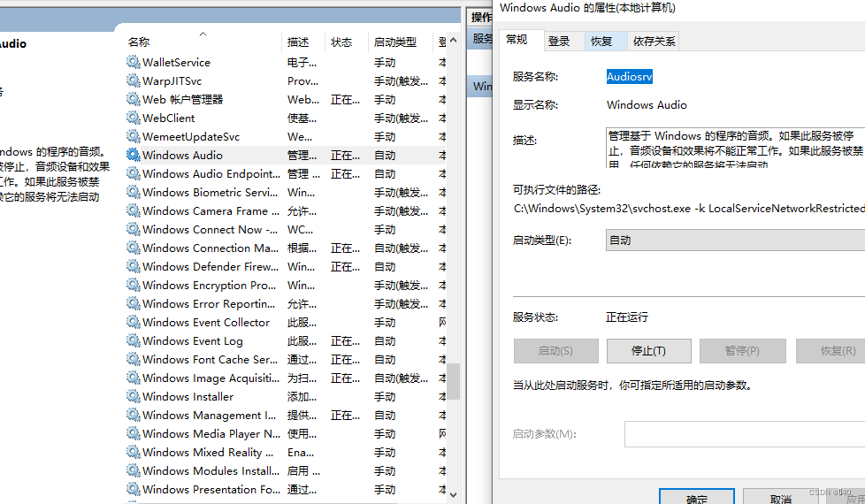The height and width of the screenshot is (504, 865).
Task: Click the gear icon beside Windows Font Cache
Action: pyautogui.click(x=133, y=359)
